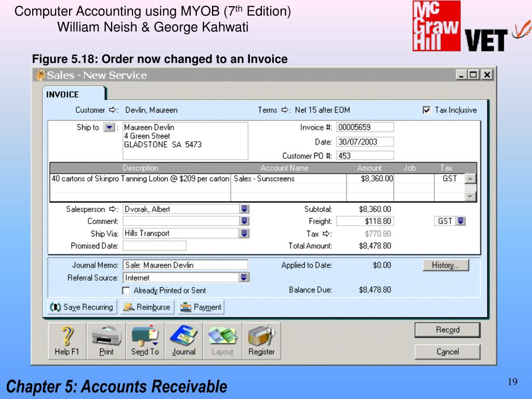Click the Print printer icon
The image size is (532, 399).
(x=106, y=341)
